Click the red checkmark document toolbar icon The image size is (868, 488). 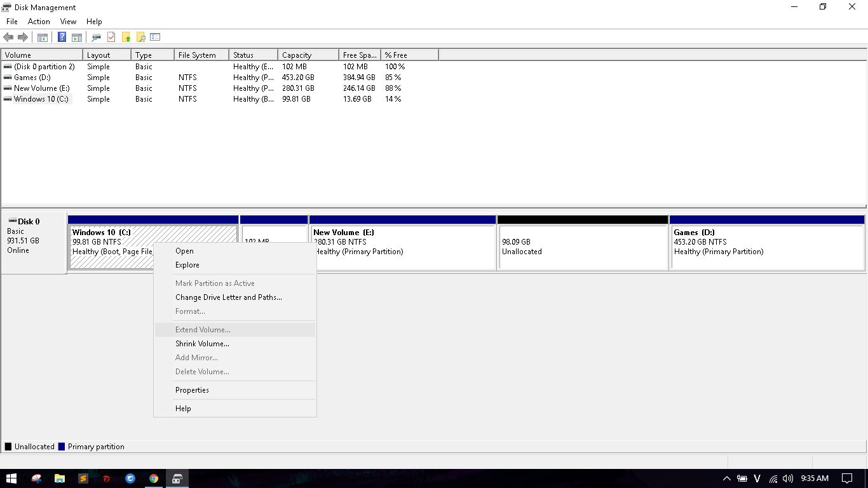tap(111, 37)
